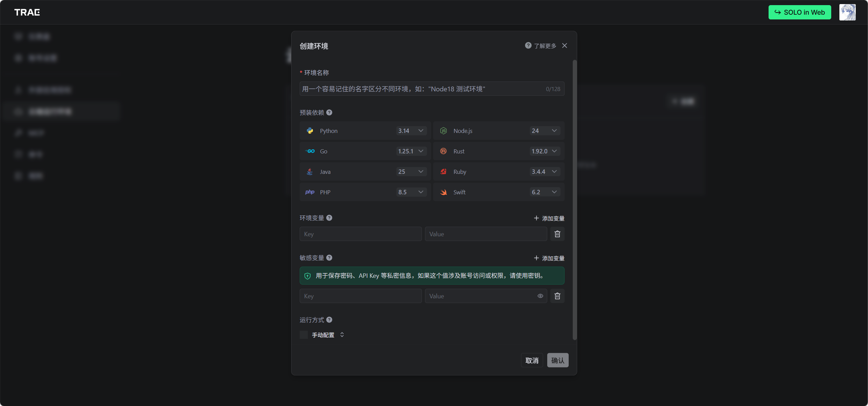This screenshot has height=406, width=868.
Task: Delete the environment variable row
Action: click(557, 234)
